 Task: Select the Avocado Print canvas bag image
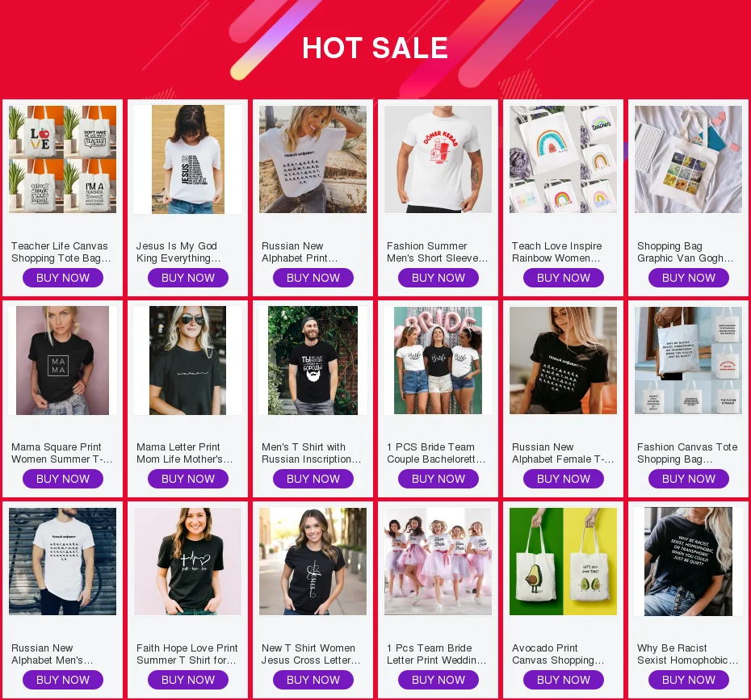pos(564,562)
